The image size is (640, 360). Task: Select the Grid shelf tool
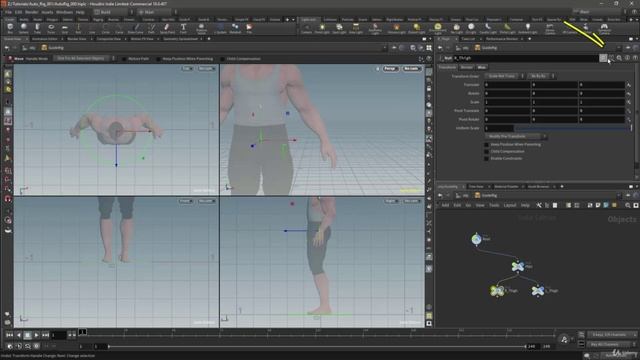pyautogui.click(x=65, y=28)
